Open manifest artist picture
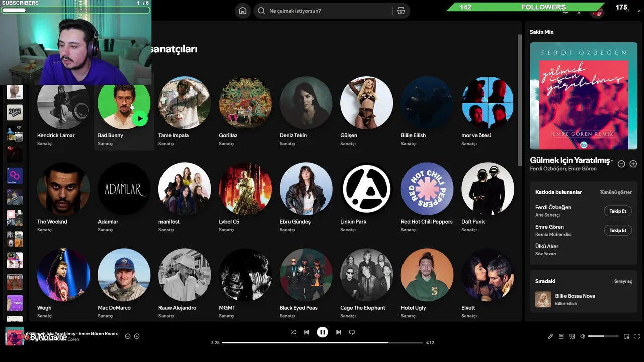The height and width of the screenshot is (362, 644). [x=185, y=189]
